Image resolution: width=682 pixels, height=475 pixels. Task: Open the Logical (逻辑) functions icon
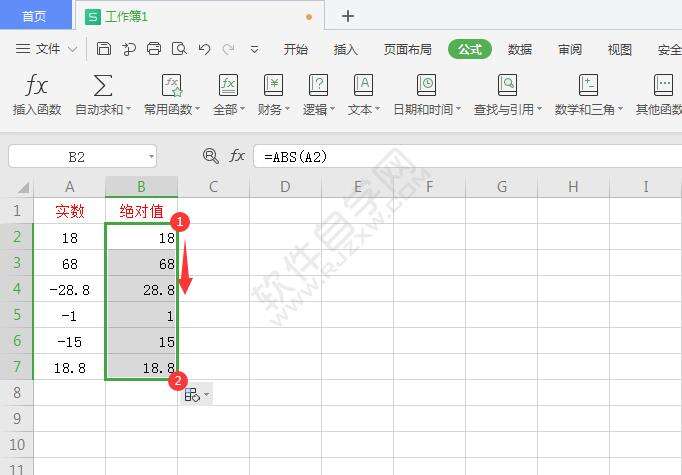(318, 85)
